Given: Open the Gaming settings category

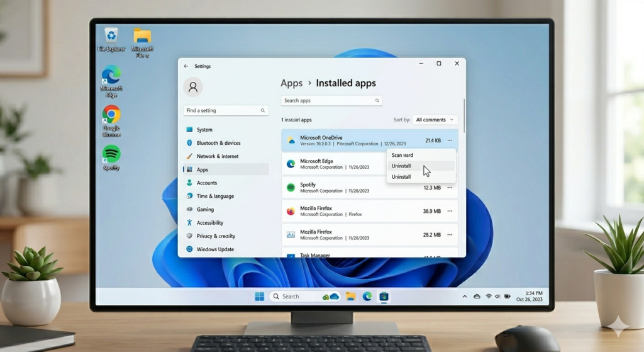Looking at the screenshot, I should (226, 209).
